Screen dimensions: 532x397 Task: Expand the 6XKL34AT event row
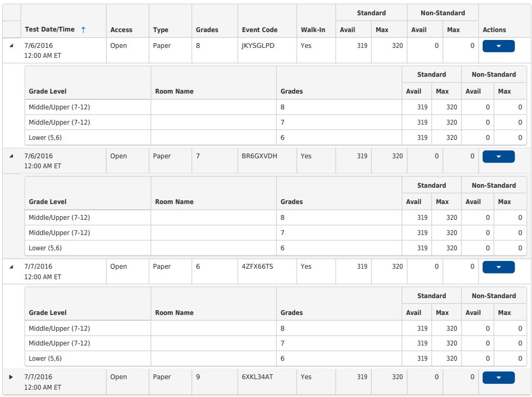(x=12, y=377)
